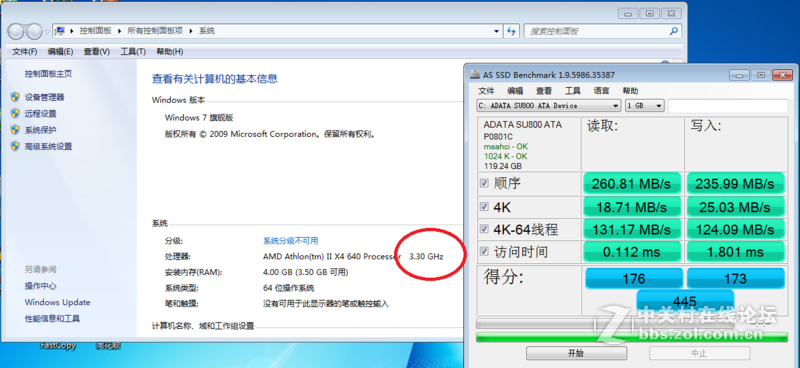Click the search magnifier icon in Control Panel

[673, 31]
